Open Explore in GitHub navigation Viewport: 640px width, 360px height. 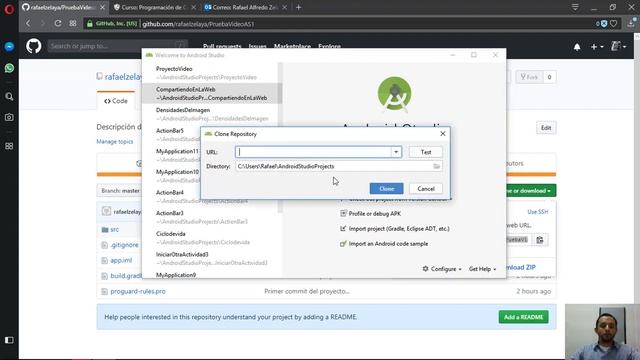click(329, 46)
